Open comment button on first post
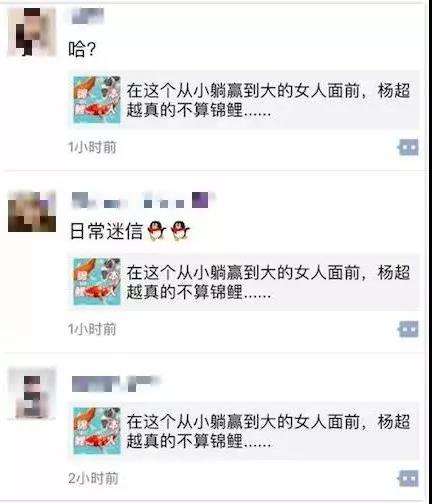This screenshot has width=432, height=504. (409, 147)
